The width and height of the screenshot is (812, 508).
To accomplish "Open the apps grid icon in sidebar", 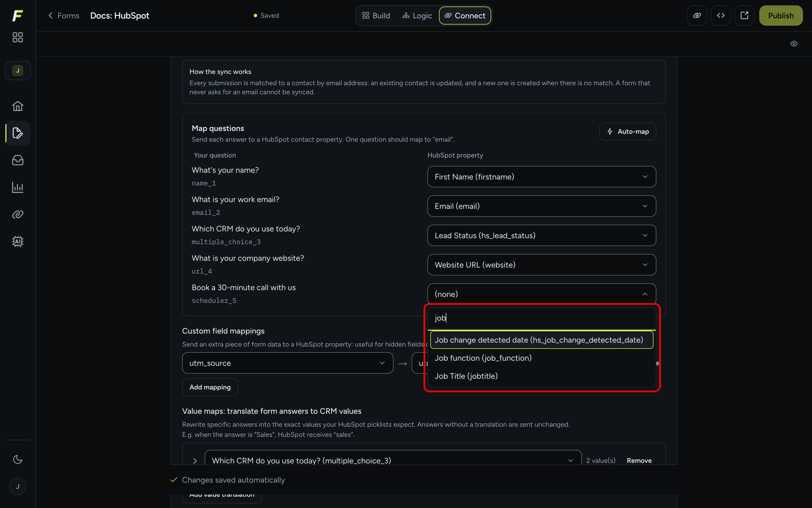I will [x=17, y=37].
